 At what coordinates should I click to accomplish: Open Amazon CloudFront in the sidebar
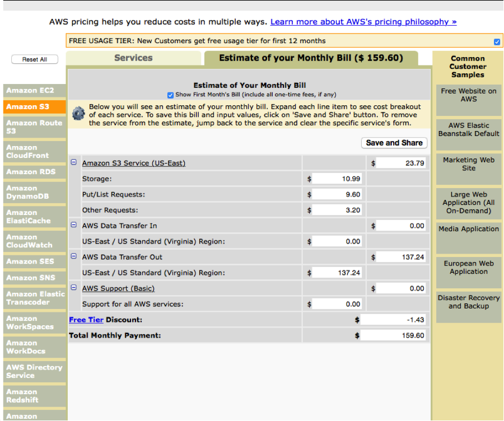(x=34, y=152)
